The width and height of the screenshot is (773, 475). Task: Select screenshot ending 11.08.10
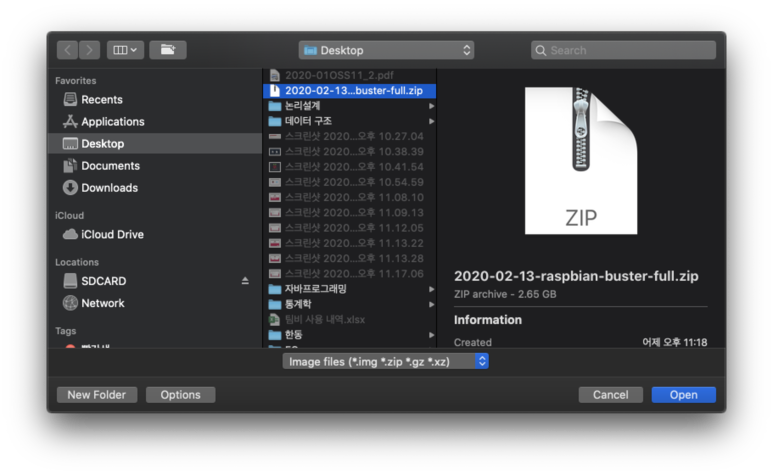(x=350, y=198)
